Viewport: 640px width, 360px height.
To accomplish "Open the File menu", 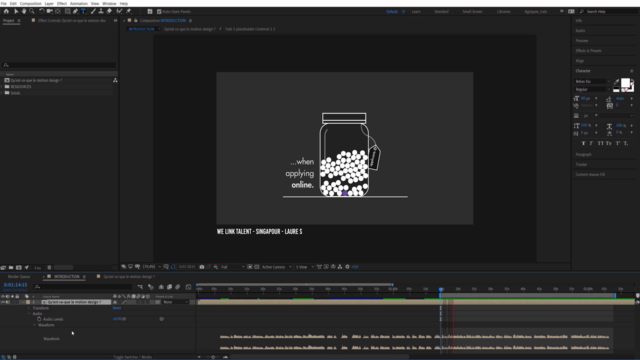I will pyautogui.click(x=4, y=3).
